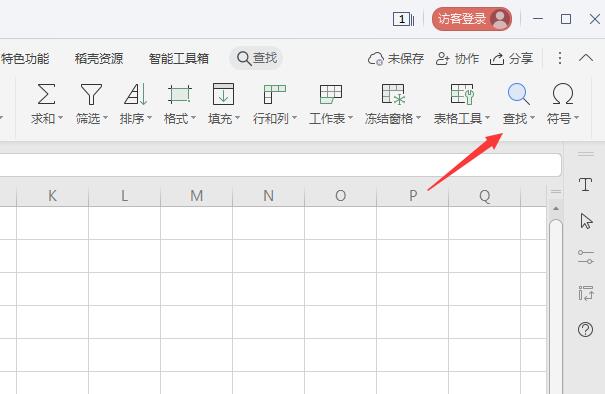Image resolution: width=605 pixels, height=394 pixels.
Task: Expand the 排序 dropdown arrow
Action: 149,117
